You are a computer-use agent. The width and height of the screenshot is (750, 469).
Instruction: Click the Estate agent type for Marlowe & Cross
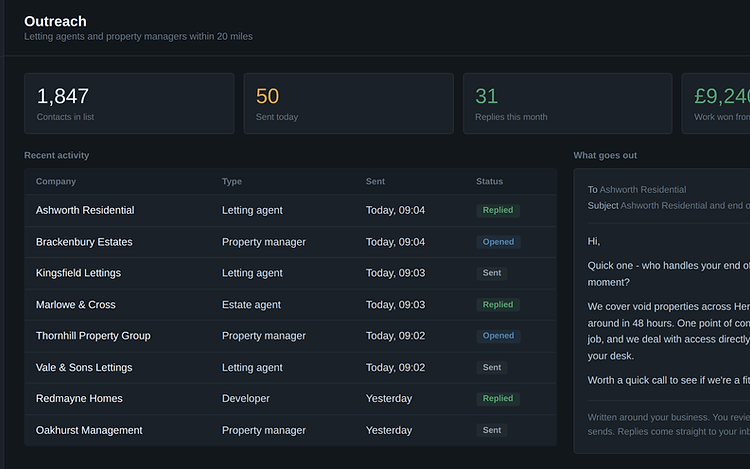251,305
